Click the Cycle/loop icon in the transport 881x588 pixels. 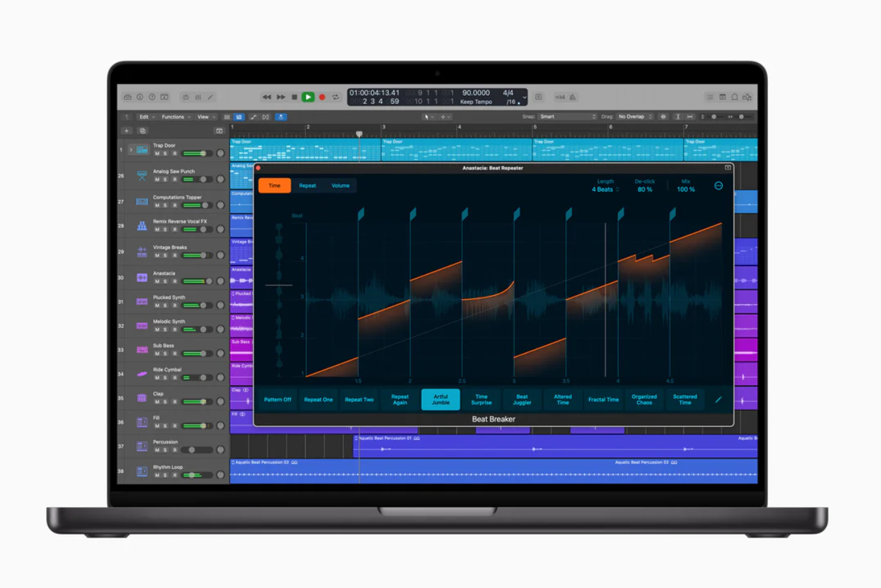click(x=336, y=97)
